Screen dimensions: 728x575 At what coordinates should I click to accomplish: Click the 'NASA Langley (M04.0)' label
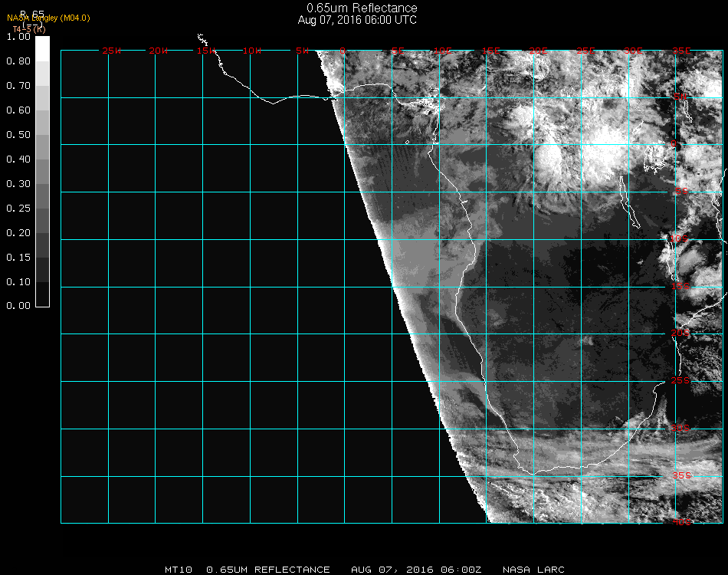click(48, 18)
